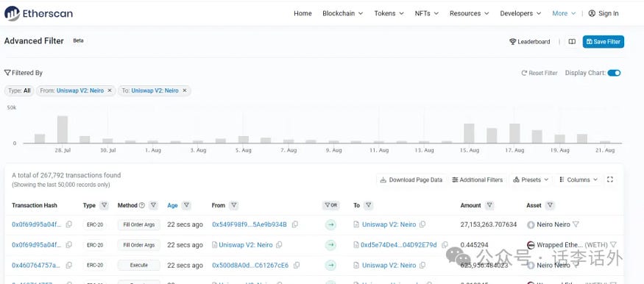This screenshot has height=284, width=644.
Task: Open Uniswap V2: Neiro To link, first row
Action: point(389,224)
